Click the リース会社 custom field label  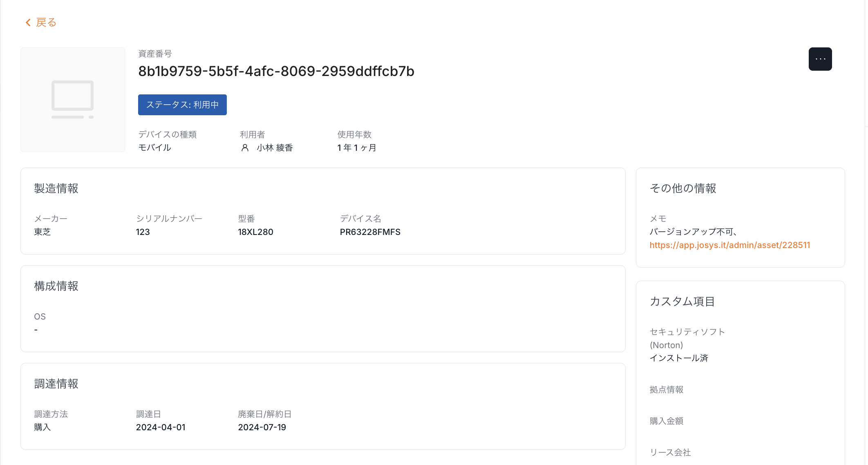(x=670, y=452)
